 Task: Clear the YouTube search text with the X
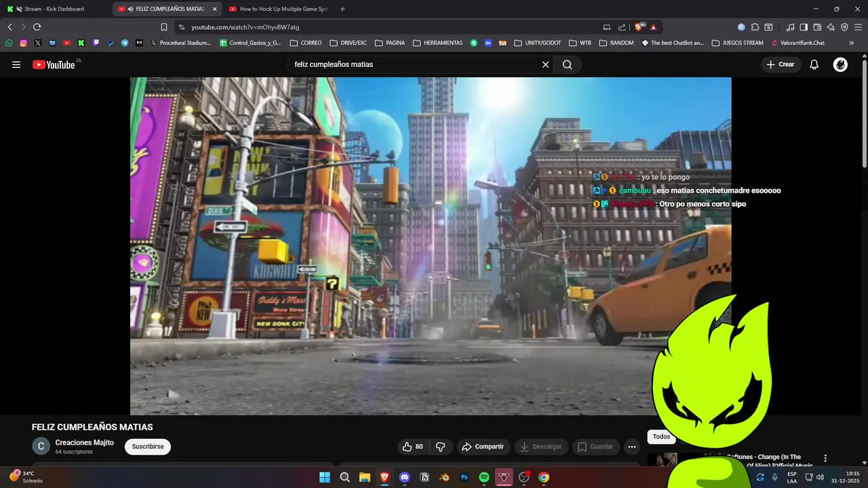pos(545,64)
